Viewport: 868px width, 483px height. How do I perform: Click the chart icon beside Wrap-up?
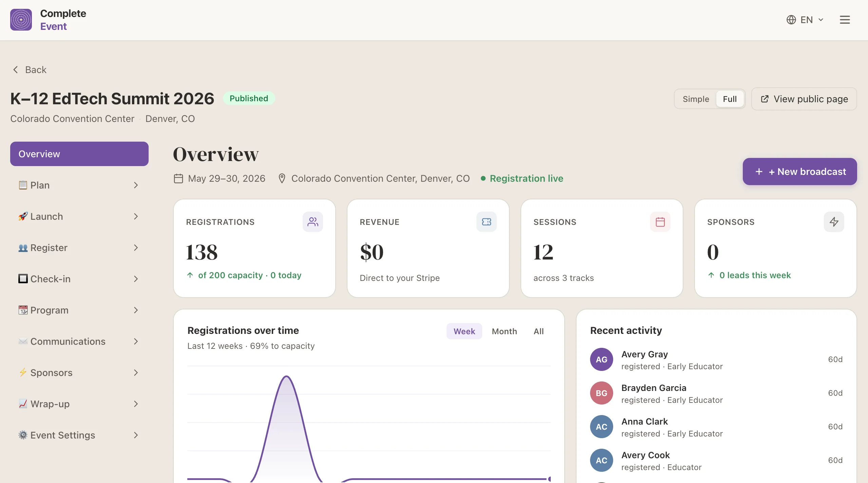click(23, 404)
